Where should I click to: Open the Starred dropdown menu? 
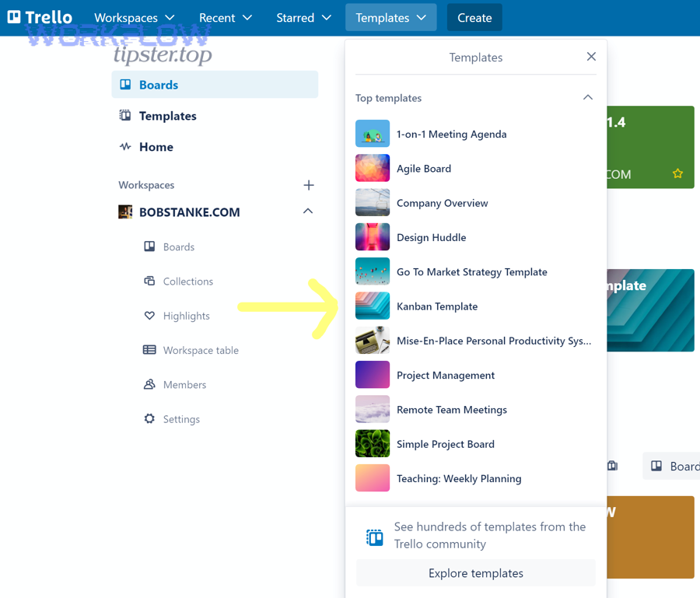(x=303, y=18)
